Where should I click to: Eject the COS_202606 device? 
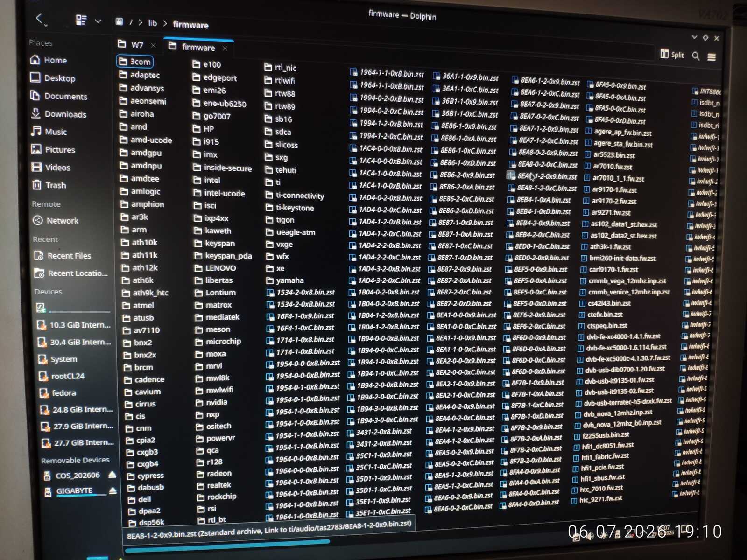112,475
